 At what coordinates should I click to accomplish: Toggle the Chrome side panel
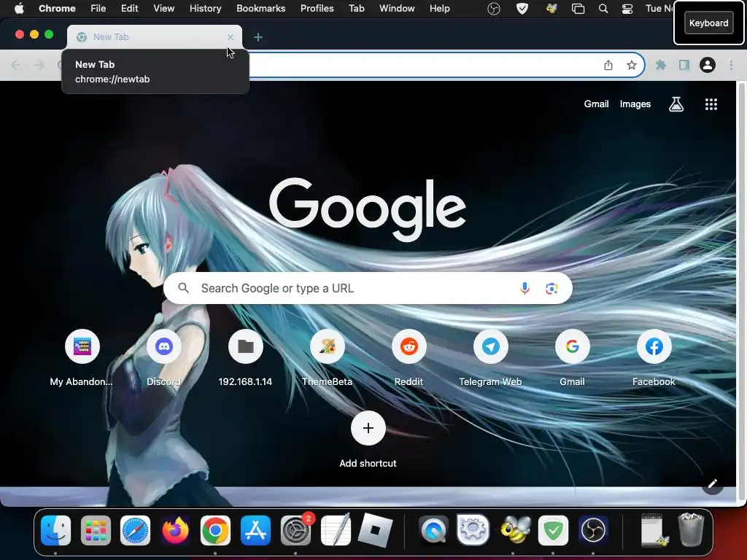(x=684, y=65)
